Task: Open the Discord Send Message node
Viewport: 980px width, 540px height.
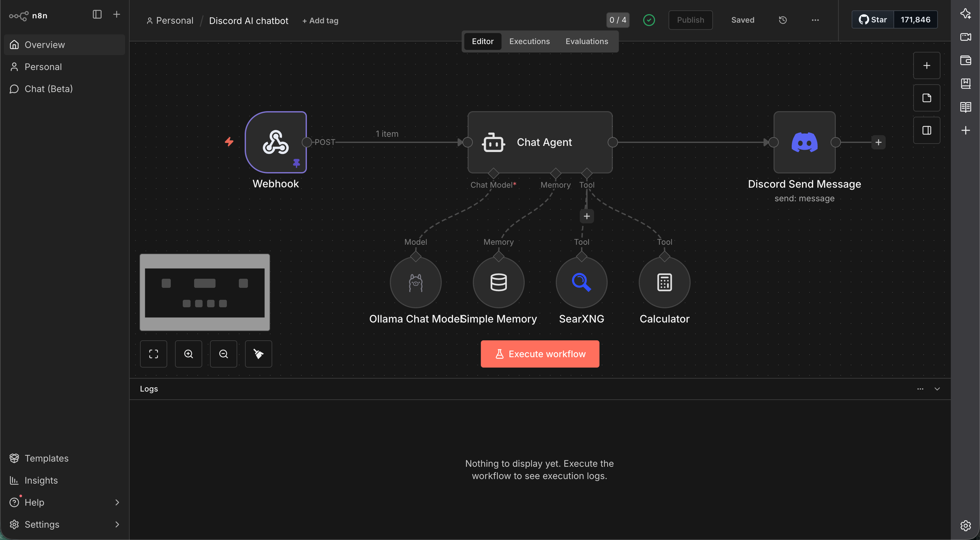Action: (804, 142)
